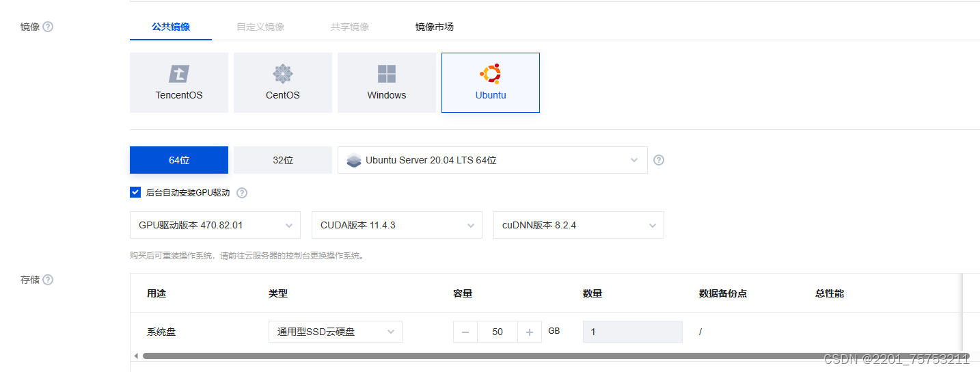Click the 总性能 column header
Screen dimensions: 980x372
coord(830,293)
